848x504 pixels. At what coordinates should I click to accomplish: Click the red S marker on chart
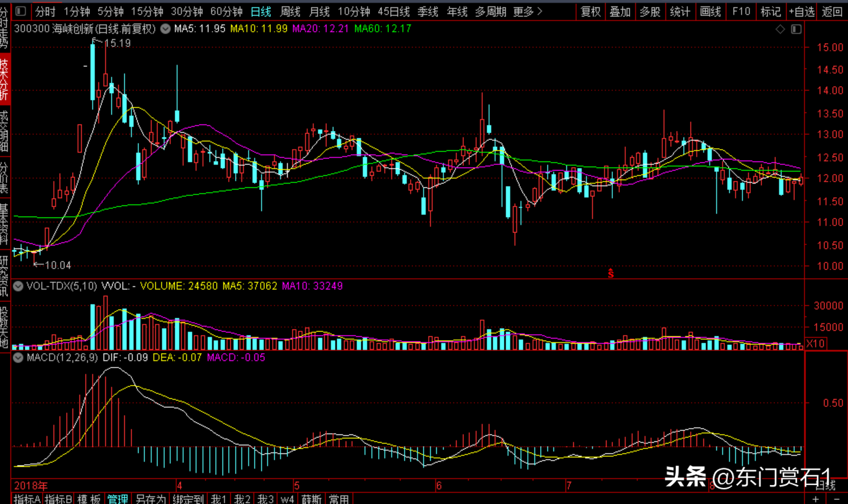(x=611, y=274)
